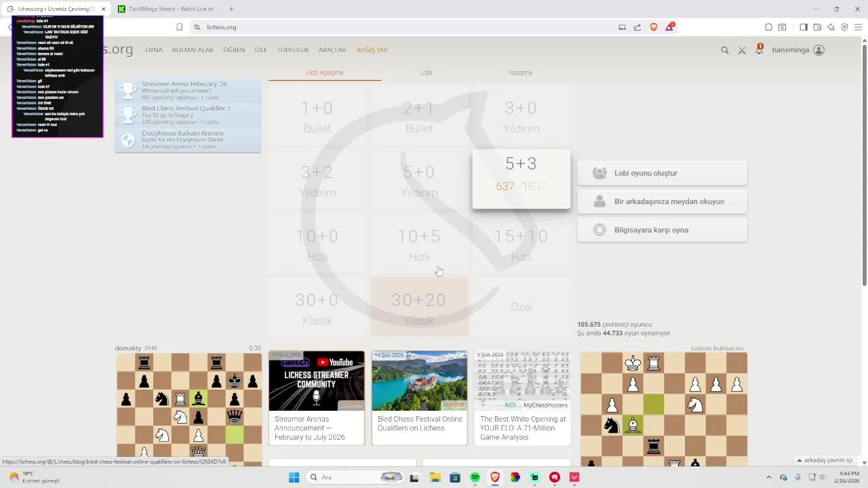Select the 30+20 Klasik time control

pos(419,308)
